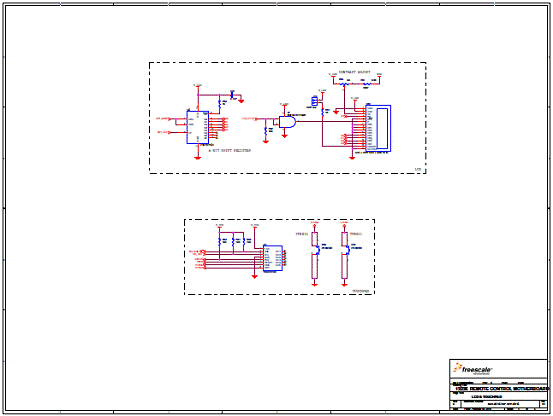Click the 8-BIT SHIFT REGISTER label

[x=230, y=151]
